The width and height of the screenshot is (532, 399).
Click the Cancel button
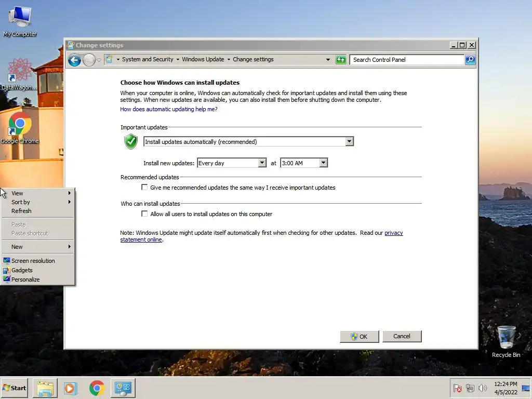pos(402,336)
